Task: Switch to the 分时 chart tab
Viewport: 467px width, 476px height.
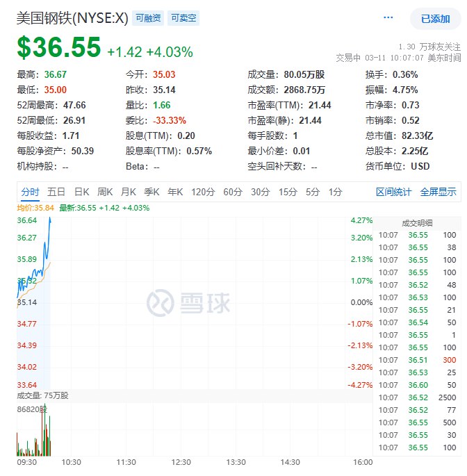Action: tap(30, 192)
